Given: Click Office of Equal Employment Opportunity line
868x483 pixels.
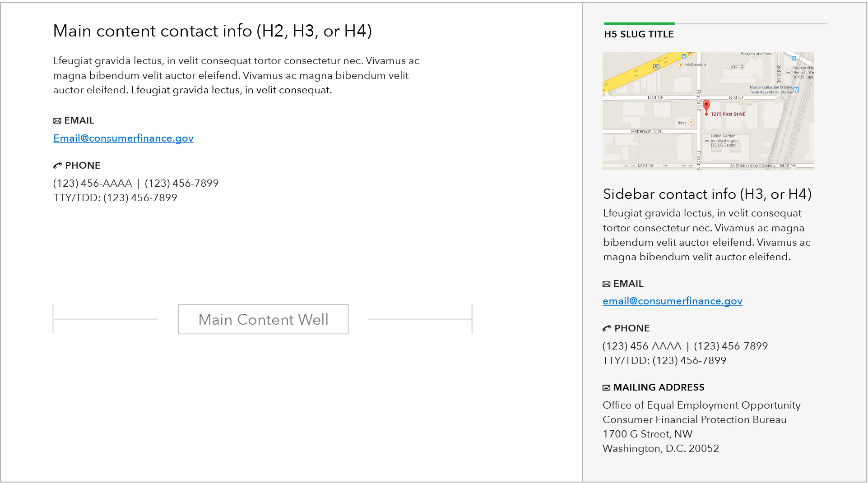Looking at the screenshot, I should [x=701, y=405].
